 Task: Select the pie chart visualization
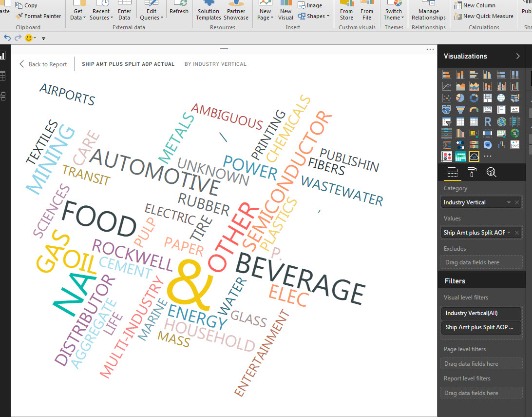click(460, 98)
